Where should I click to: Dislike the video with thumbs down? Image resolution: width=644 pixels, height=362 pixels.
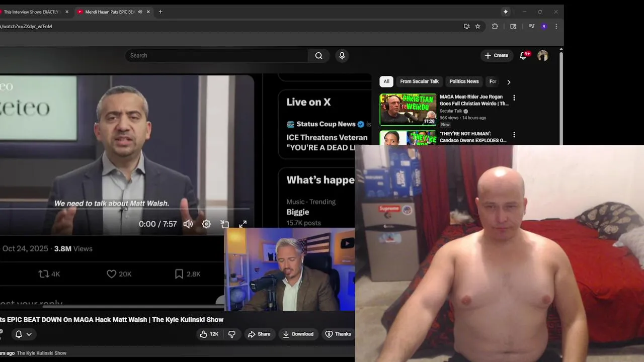click(x=232, y=334)
